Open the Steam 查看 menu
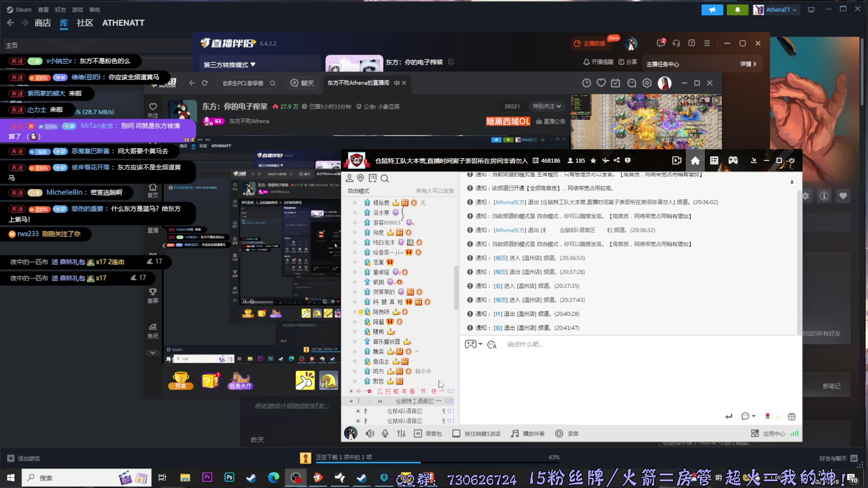 (43, 9)
